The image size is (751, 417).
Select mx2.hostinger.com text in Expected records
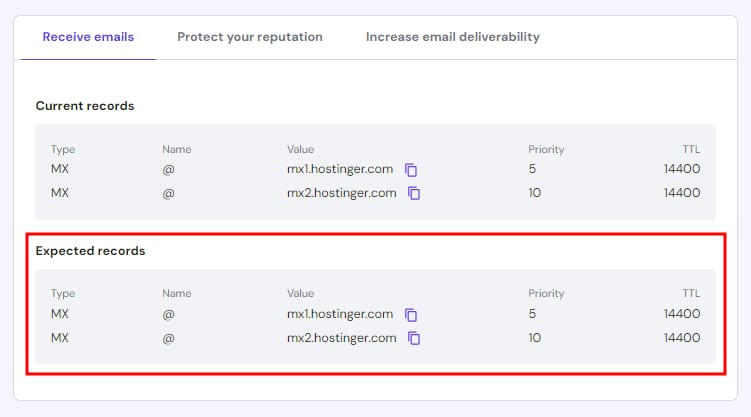342,338
